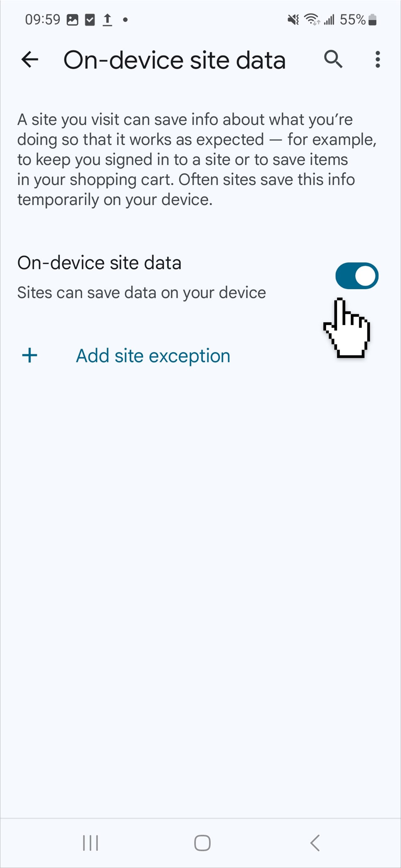
Task: Open the three-dot overflow menu
Action: [378, 60]
